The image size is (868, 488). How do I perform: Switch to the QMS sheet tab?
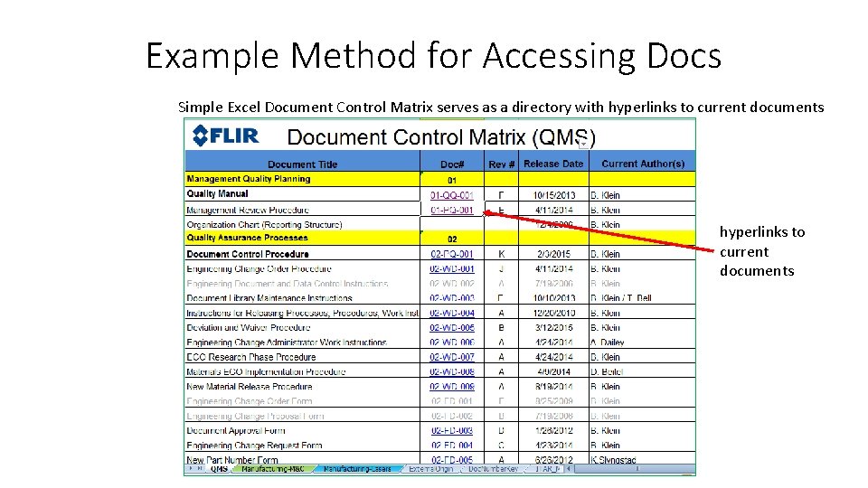pyautogui.click(x=219, y=469)
